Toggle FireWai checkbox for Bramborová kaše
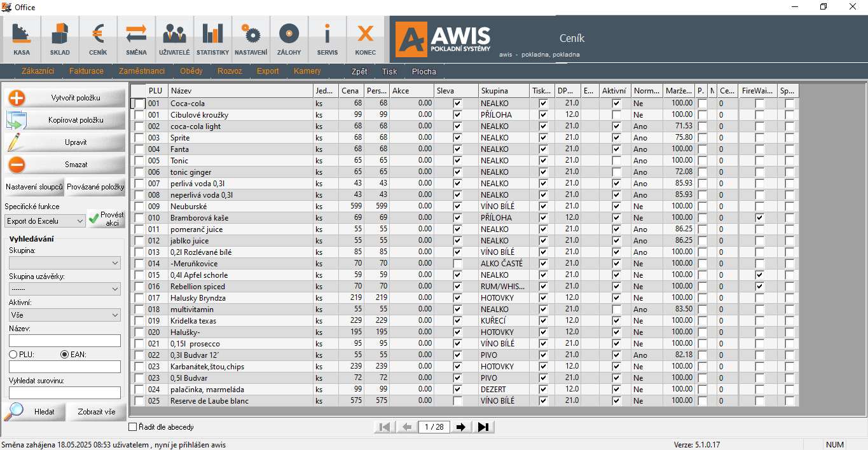The width and height of the screenshot is (868, 450). (x=760, y=218)
